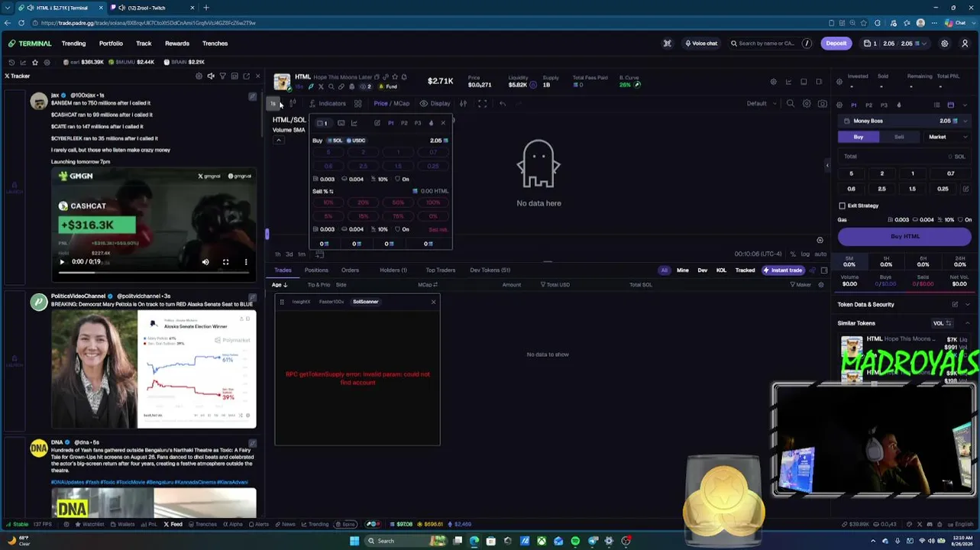980x550 pixels.
Task: Collapse the HTML/SOL chart legend
Action: 278,140
